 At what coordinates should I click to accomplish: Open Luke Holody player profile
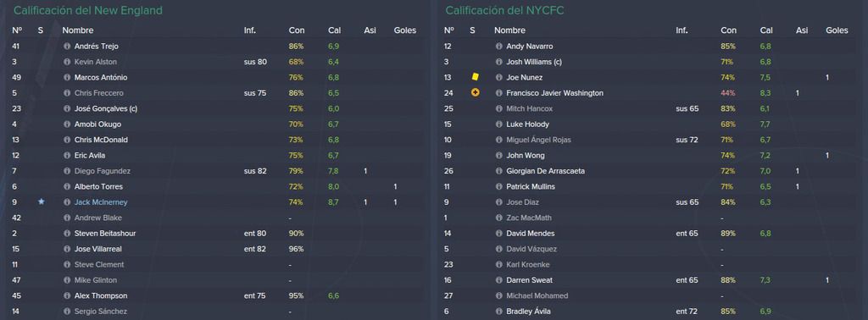527,124
